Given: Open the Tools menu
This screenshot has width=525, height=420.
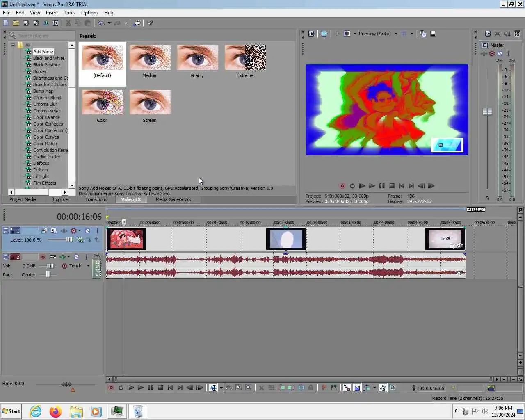Looking at the screenshot, I should (x=69, y=13).
